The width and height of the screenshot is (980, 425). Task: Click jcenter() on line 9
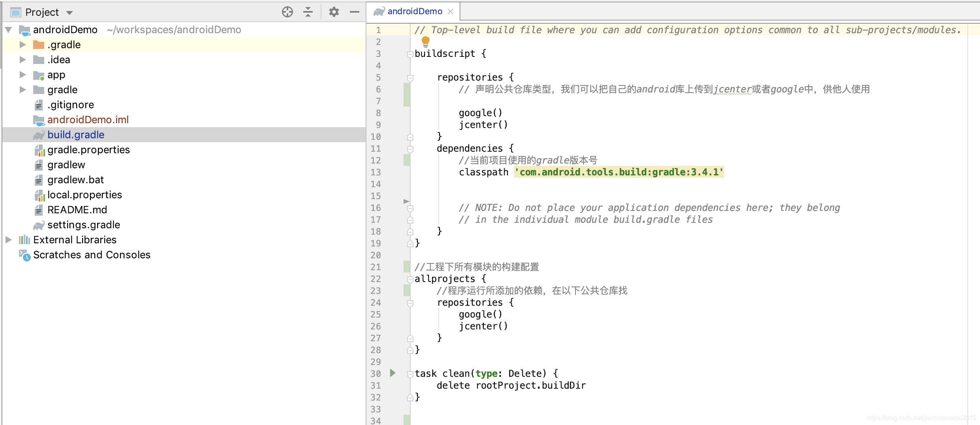pos(483,125)
